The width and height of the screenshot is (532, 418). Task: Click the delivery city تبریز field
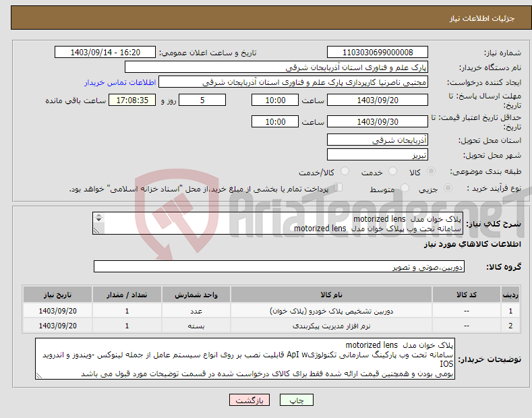click(x=378, y=154)
